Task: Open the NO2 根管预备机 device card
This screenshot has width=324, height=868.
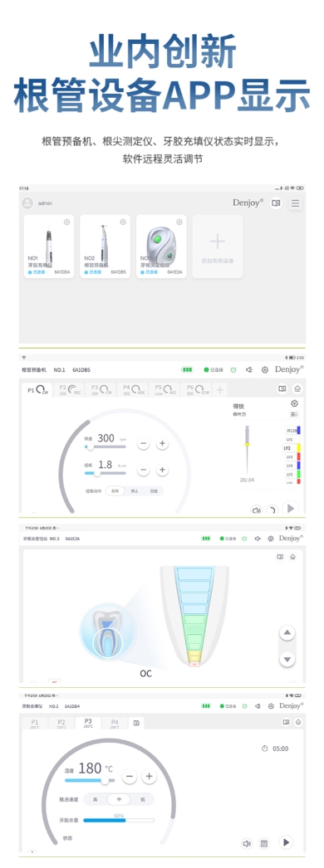Action: click(x=106, y=246)
